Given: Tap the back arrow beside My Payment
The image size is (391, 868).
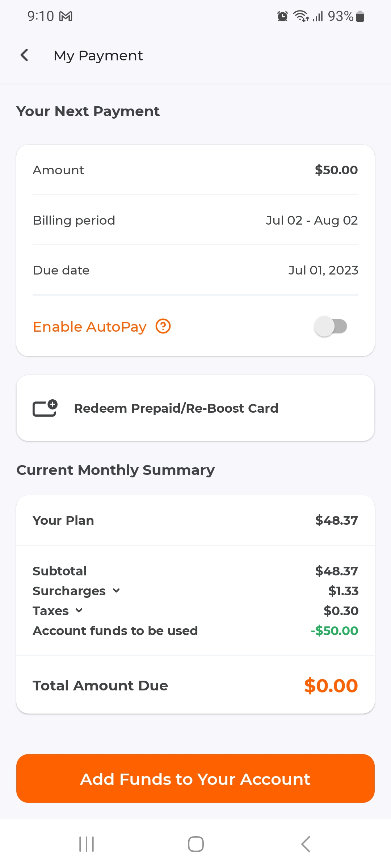Looking at the screenshot, I should pos(25,55).
